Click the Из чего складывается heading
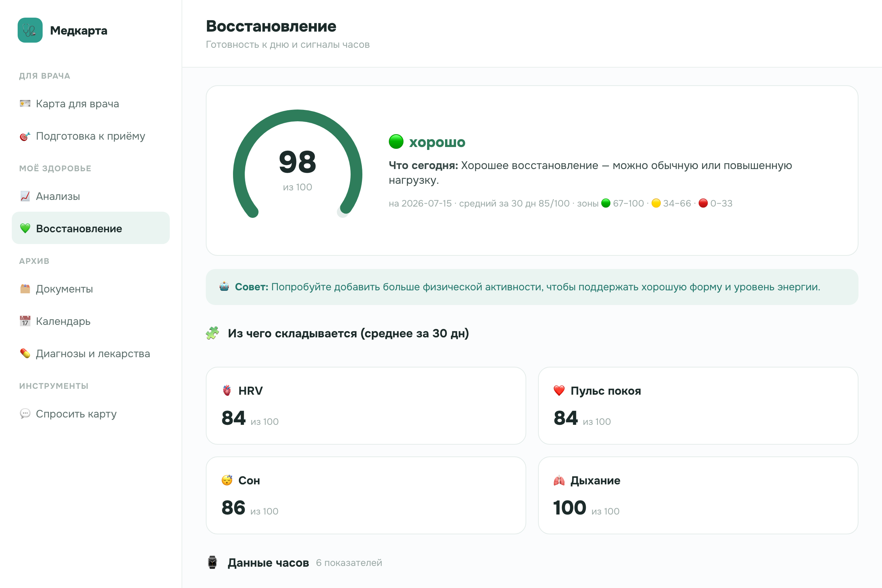The height and width of the screenshot is (588, 882). (348, 333)
